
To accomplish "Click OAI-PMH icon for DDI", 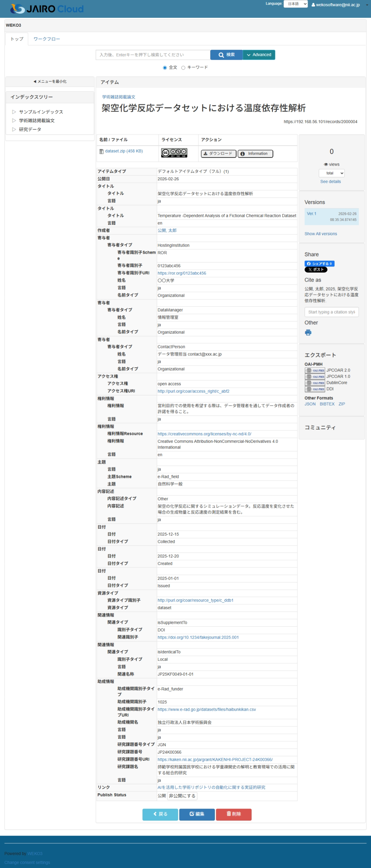I will pyautogui.click(x=315, y=389).
